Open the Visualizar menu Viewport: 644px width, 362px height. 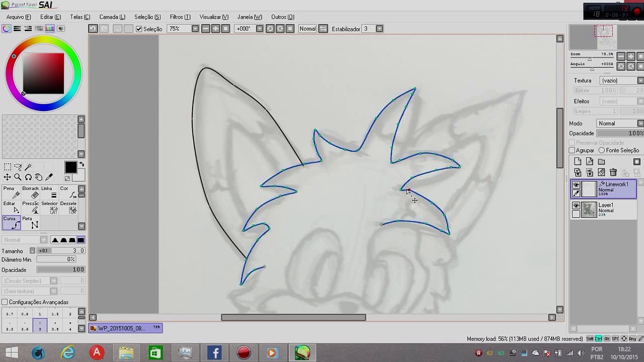click(x=214, y=17)
